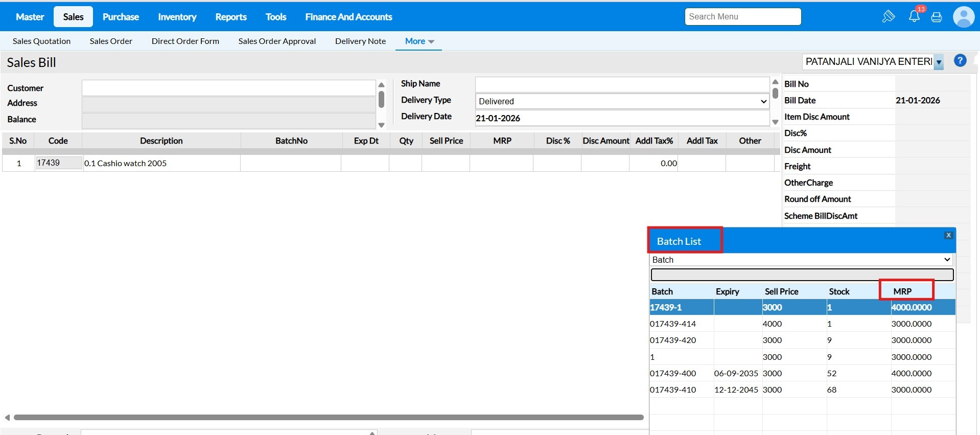
Task: Open Sales Order Approval
Action: point(277,41)
